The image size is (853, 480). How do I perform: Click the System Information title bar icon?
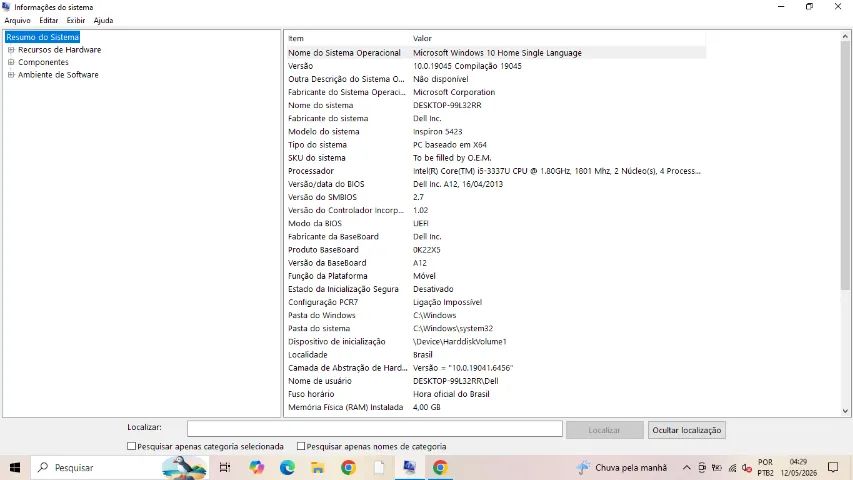[x=7, y=7]
